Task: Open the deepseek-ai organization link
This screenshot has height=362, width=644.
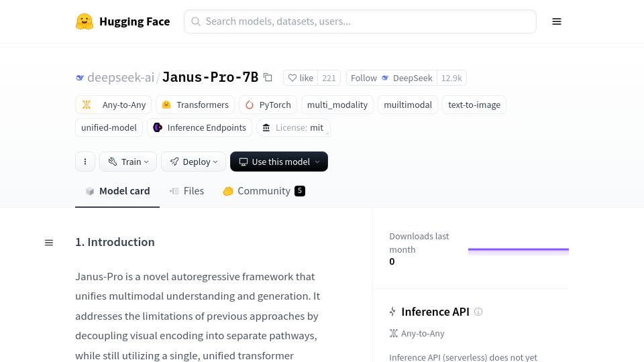Action: click(x=120, y=77)
